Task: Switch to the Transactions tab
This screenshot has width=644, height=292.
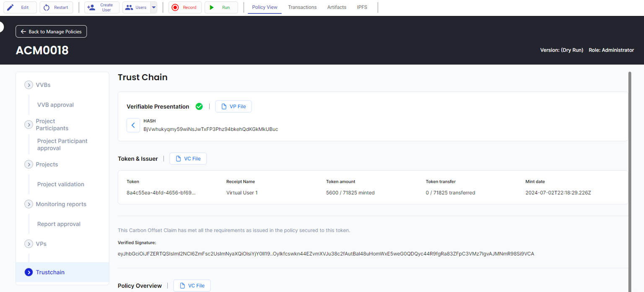Action: point(302,7)
